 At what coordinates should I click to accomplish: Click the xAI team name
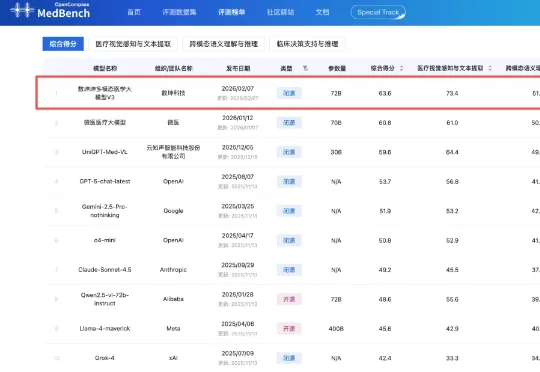173,358
